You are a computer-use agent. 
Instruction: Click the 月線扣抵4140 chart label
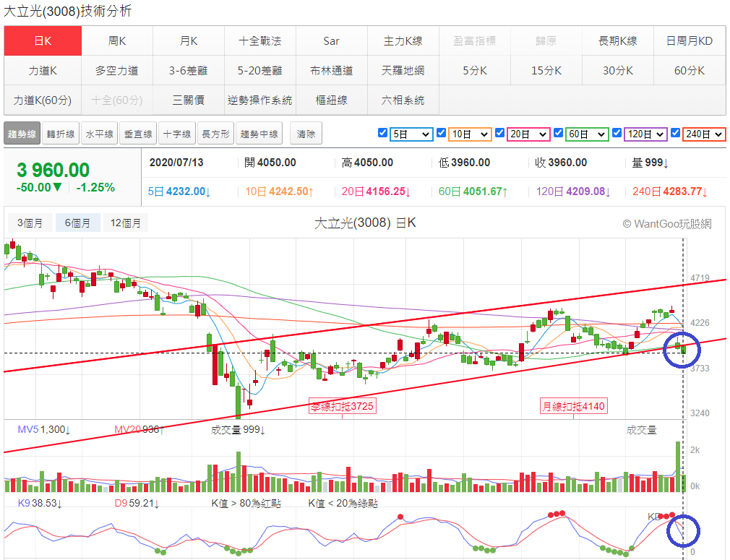coord(574,406)
